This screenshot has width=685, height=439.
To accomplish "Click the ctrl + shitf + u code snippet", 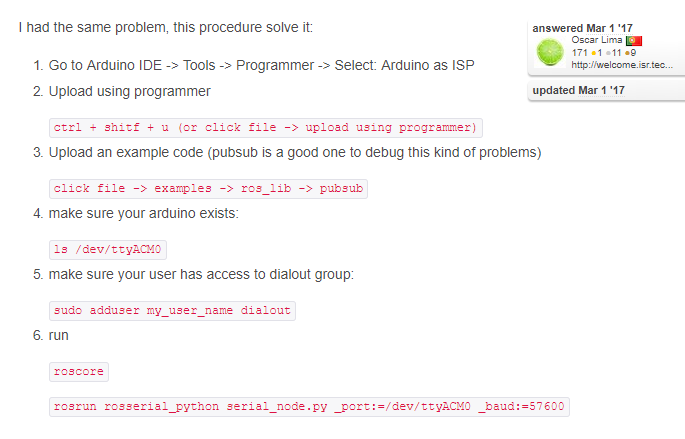I will click(x=266, y=127).
